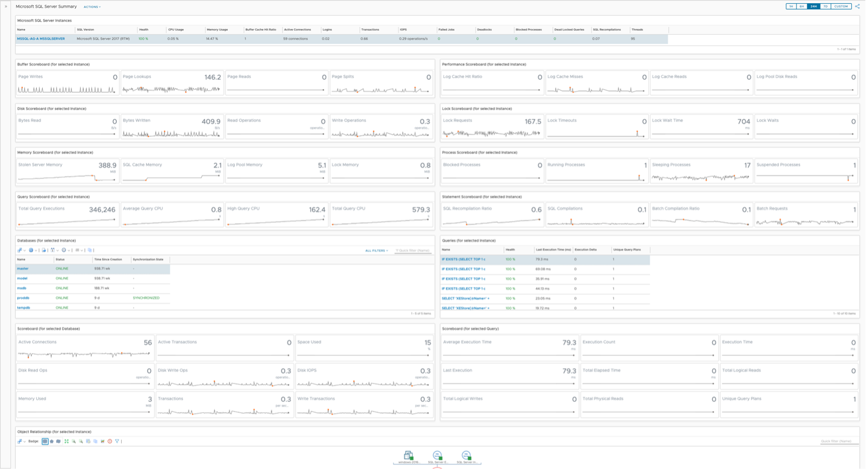
Task: Open the Lock Wait Time metric card
Action: (x=701, y=127)
